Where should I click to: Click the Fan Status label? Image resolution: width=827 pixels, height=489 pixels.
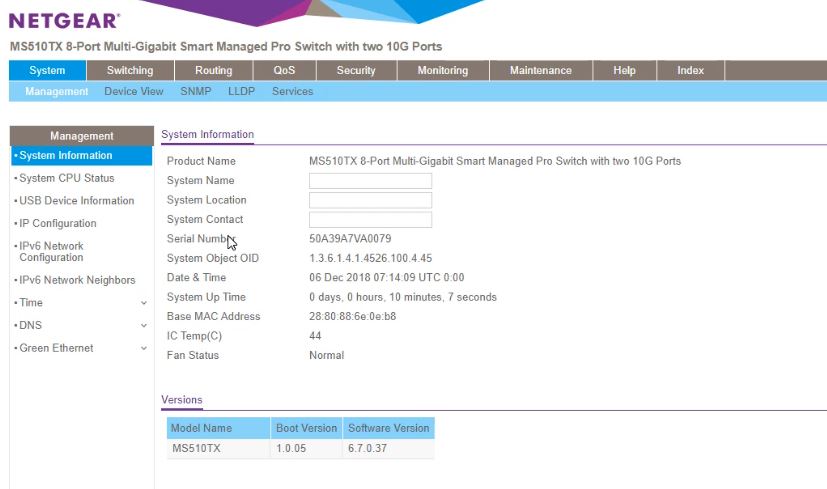[193, 356]
